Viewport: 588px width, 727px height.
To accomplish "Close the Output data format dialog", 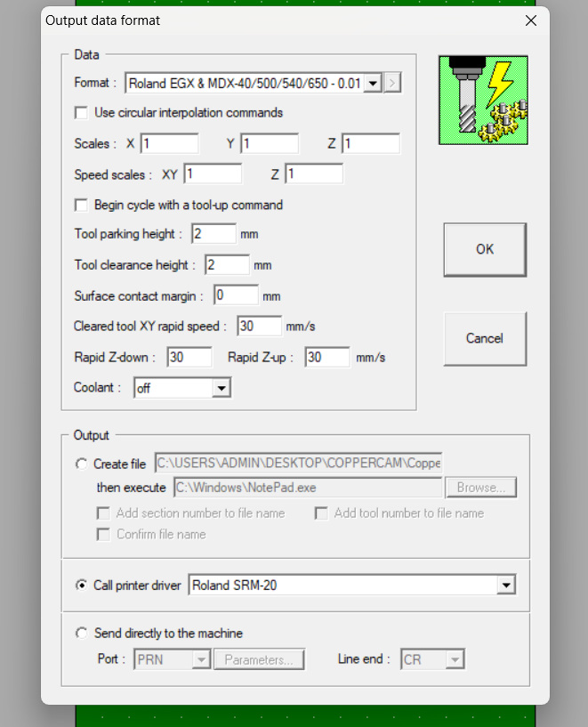I will [x=531, y=20].
